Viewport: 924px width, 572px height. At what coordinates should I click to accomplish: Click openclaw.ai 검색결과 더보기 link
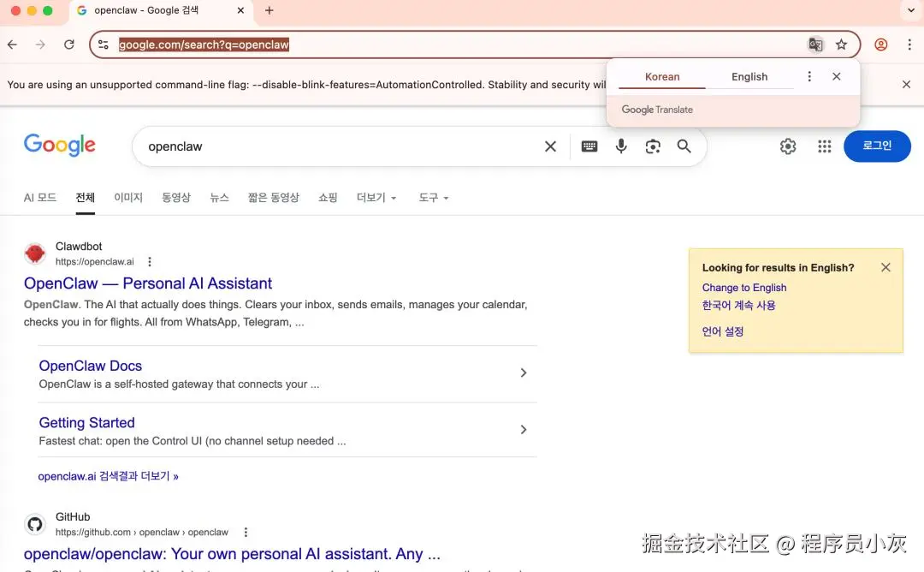pyautogui.click(x=109, y=476)
